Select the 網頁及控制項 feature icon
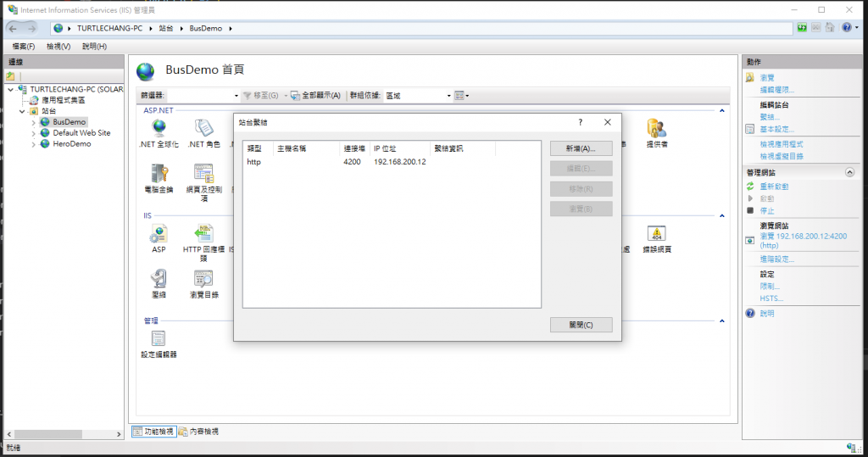Image resolution: width=868 pixels, height=457 pixels. click(x=203, y=182)
